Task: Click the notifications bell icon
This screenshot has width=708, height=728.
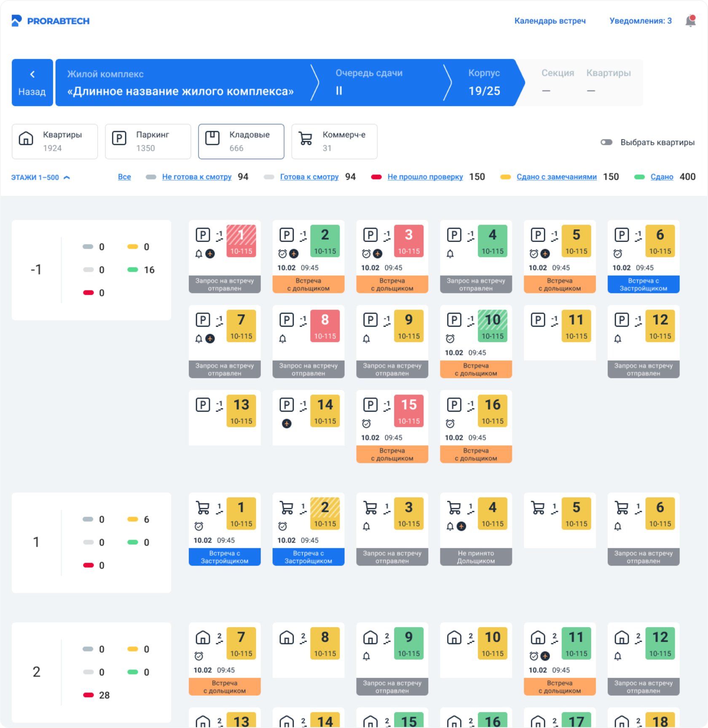Action: (x=690, y=21)
